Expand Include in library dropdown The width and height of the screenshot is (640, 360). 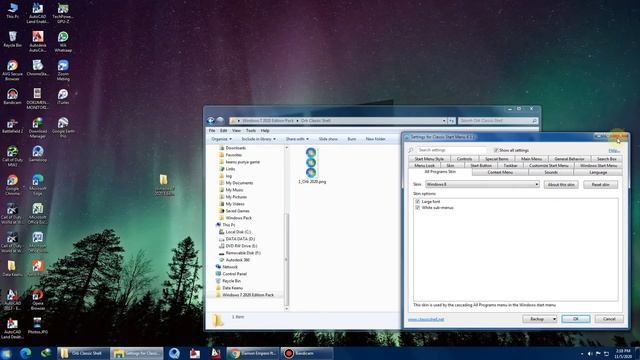coord(258,139)
